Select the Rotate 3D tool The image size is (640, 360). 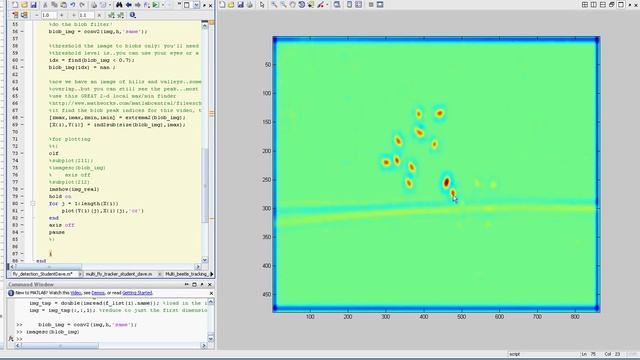pyautogui.click(x=302, y=4)
